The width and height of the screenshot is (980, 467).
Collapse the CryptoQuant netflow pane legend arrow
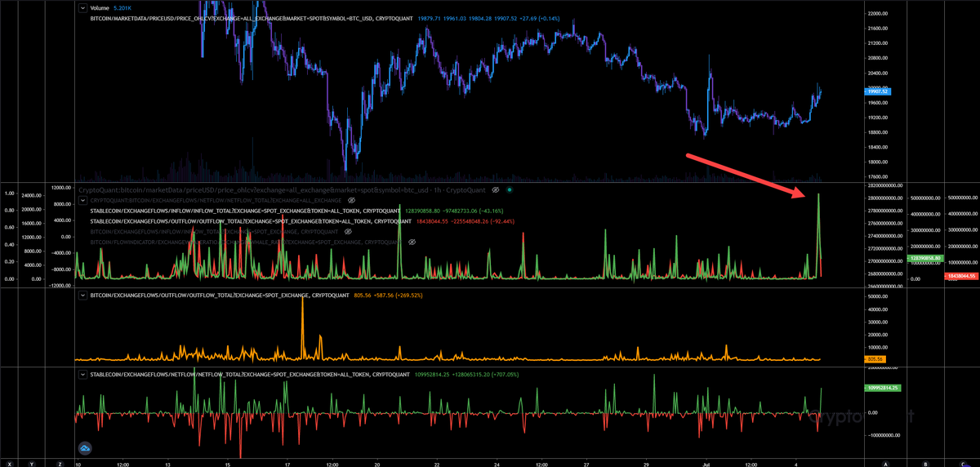click(x=82, y=200)
